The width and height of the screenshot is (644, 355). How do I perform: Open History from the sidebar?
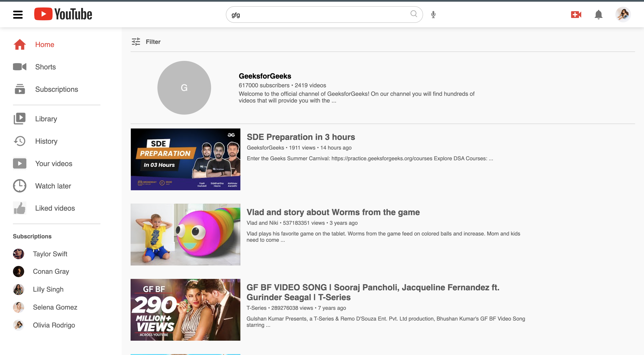46,141
